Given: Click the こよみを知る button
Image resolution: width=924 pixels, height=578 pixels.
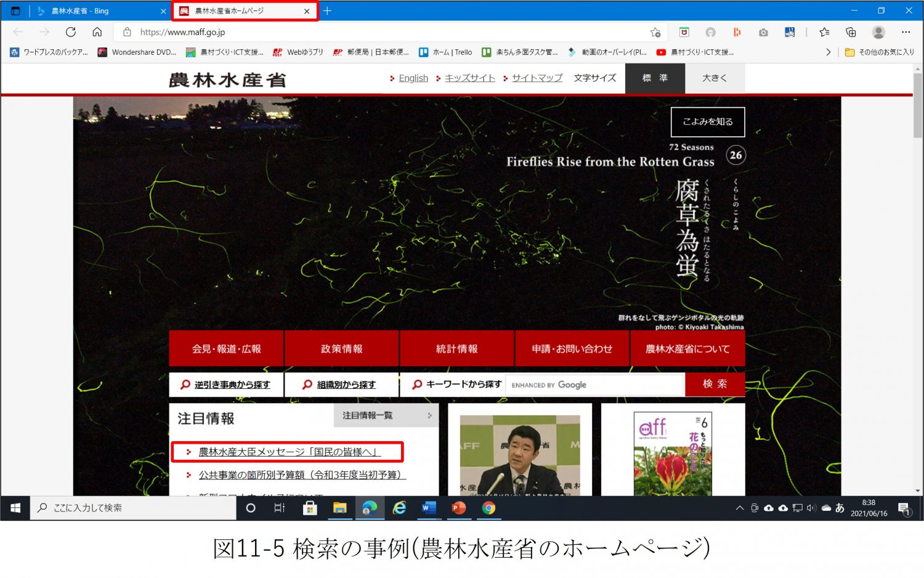Looking at the screenshot, I should (x=708, y=122).
